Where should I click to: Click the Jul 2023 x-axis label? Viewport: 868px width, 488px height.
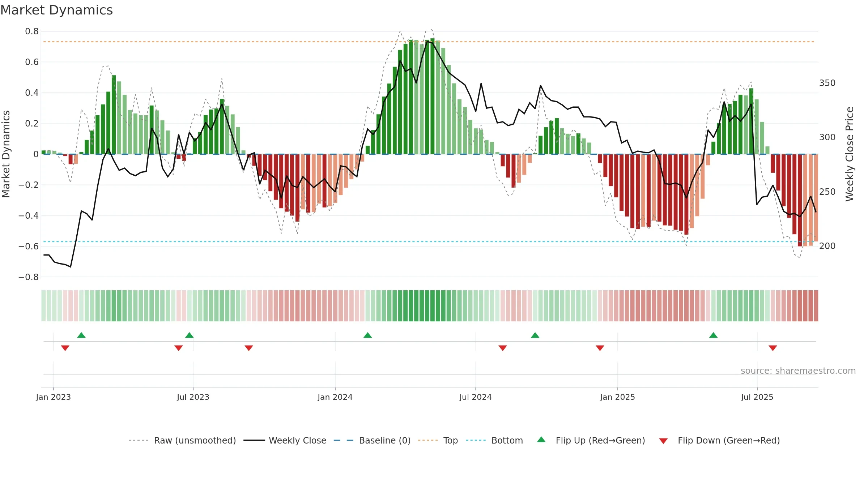point(193,397)
